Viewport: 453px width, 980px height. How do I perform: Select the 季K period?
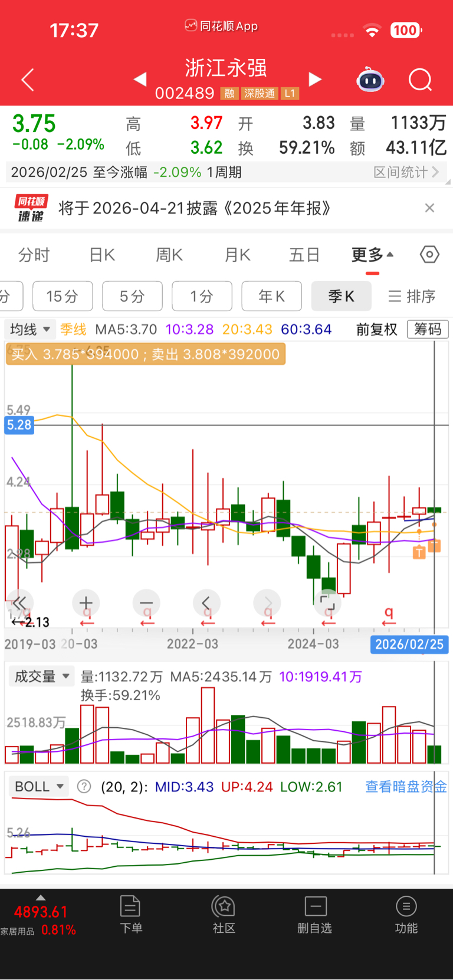coord(341,296)
